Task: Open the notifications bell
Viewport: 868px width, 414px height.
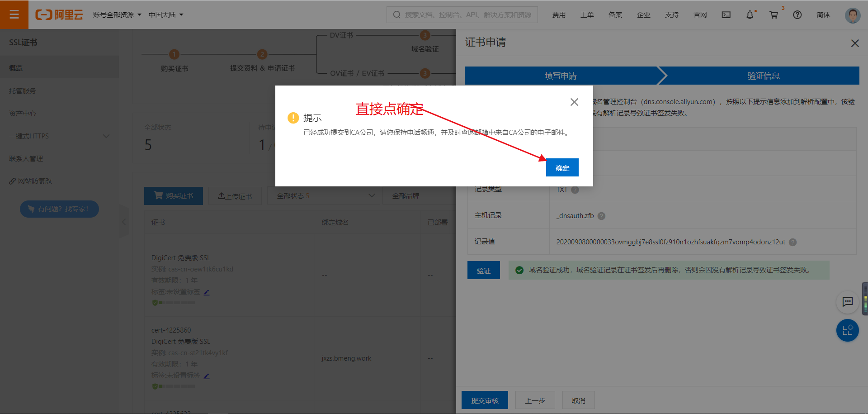Action: click(x=750, y=15)
